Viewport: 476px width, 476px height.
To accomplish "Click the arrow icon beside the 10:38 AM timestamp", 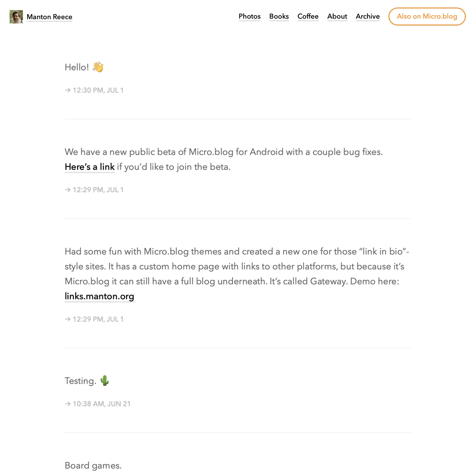I will pos(68,404).
